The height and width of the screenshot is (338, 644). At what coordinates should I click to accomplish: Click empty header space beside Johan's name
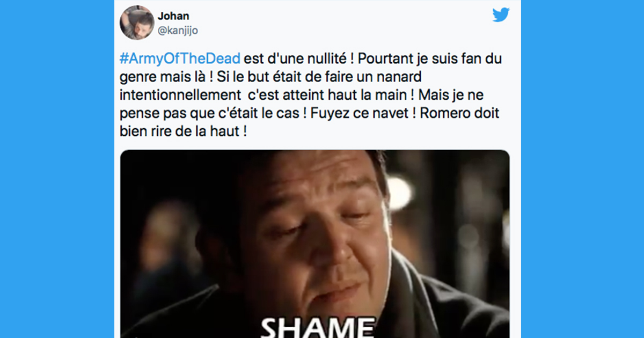tap(343, 23)
